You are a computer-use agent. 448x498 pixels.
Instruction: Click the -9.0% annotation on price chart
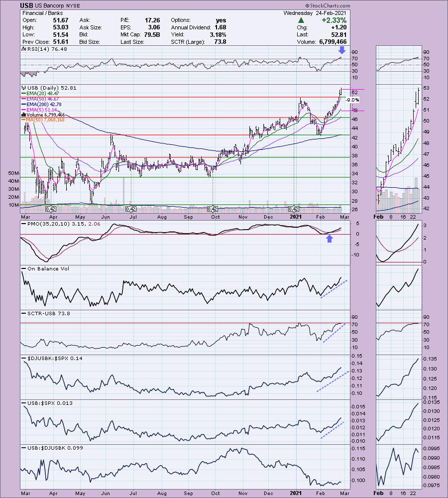(352, 100)
